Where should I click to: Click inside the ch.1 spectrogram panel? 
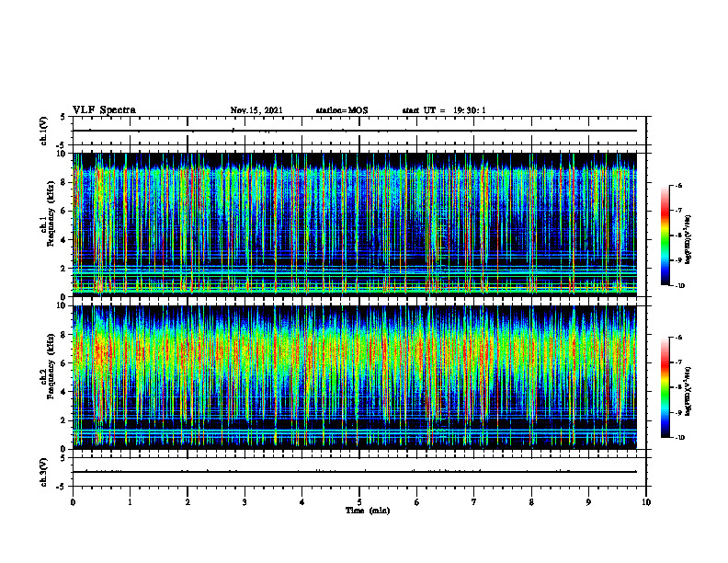tap(355, 224)
